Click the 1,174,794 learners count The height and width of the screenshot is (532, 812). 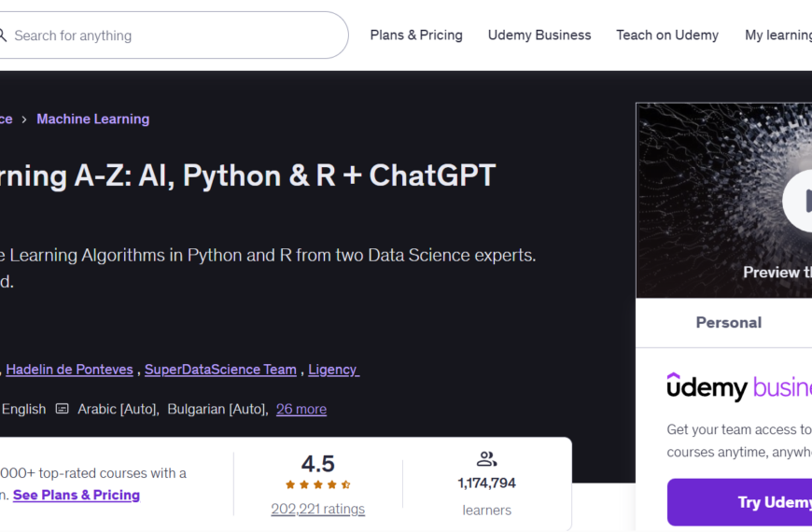(487, 483)
